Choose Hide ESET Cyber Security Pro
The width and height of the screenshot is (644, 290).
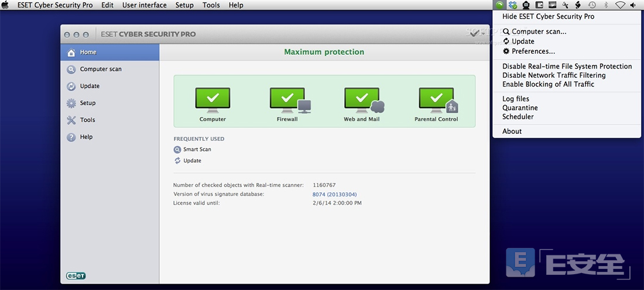coord(567,16)
